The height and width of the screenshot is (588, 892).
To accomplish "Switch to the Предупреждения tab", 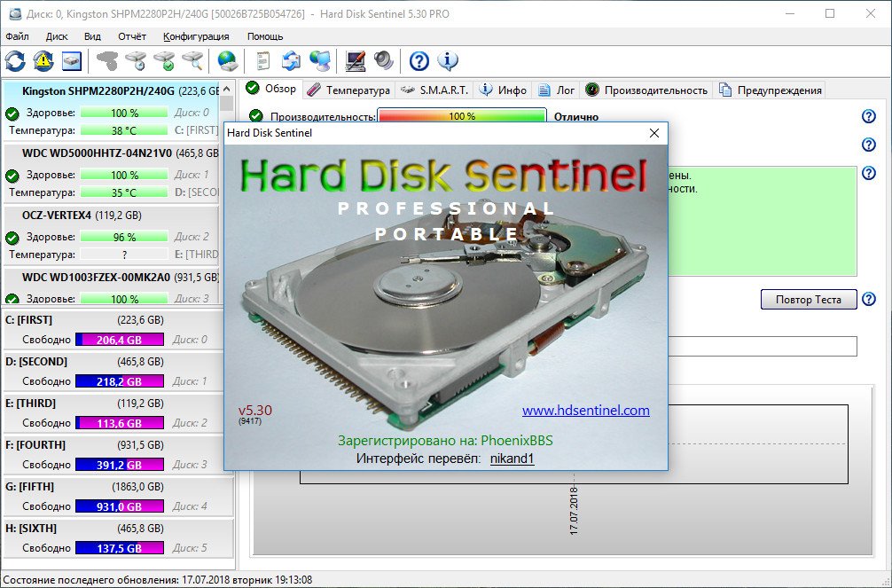I will pyautogui.click(x=771, y=90).
